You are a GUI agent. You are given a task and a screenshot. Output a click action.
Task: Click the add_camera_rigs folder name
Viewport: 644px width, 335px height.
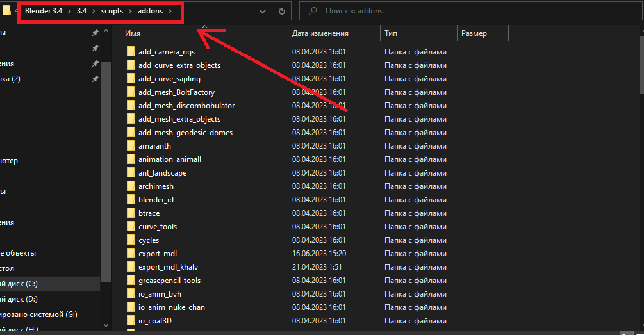167,52
